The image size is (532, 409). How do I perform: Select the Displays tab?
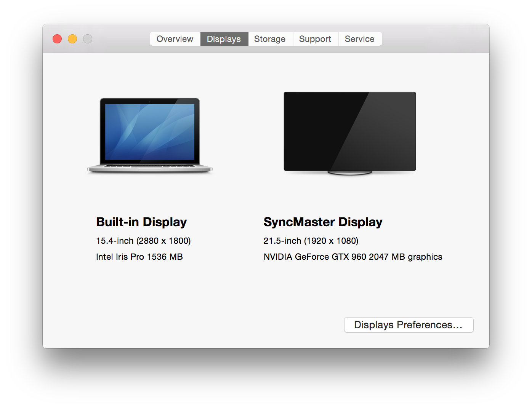coord(224,39)
